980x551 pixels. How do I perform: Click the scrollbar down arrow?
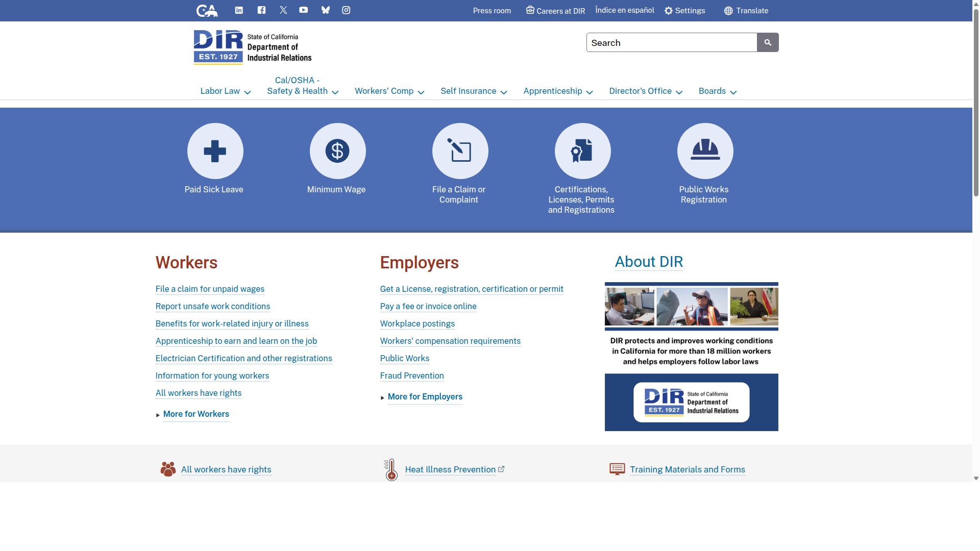click(976, 479)
